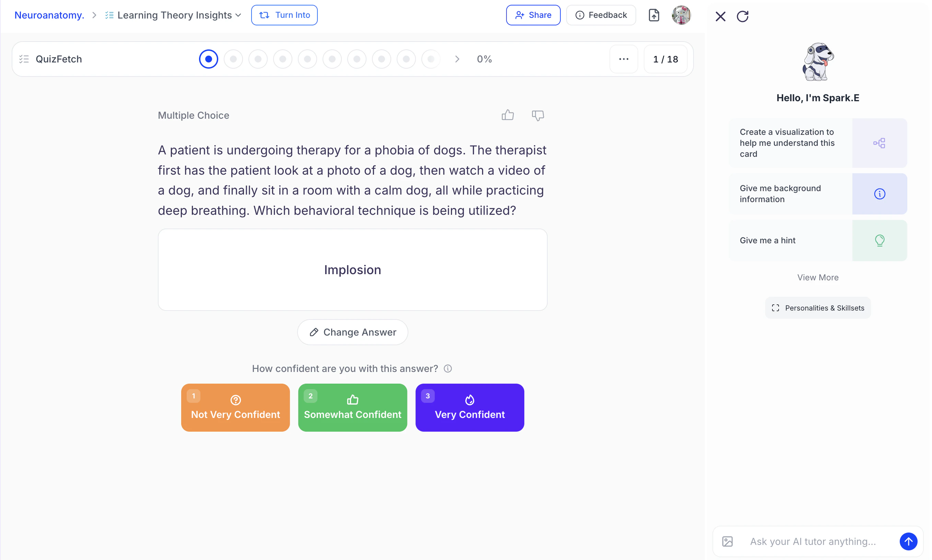This screenshot has width=932, height=560.
Task: Click the visualization diagram icon
Action: 879,143
